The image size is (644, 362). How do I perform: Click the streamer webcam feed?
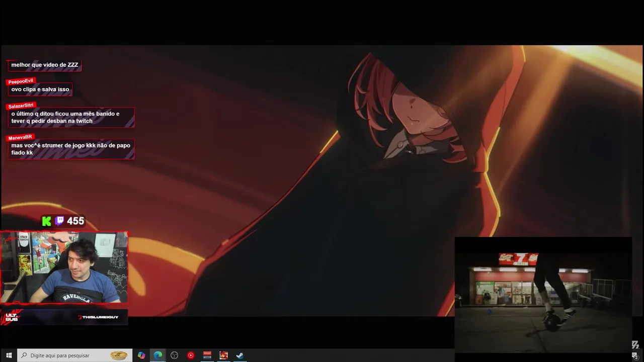pyautogui.click(x=64, y=267)
